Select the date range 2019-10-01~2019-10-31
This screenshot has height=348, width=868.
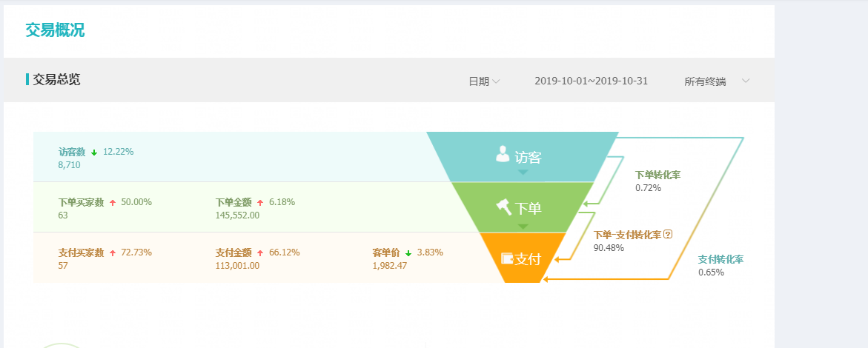point(592,81)
